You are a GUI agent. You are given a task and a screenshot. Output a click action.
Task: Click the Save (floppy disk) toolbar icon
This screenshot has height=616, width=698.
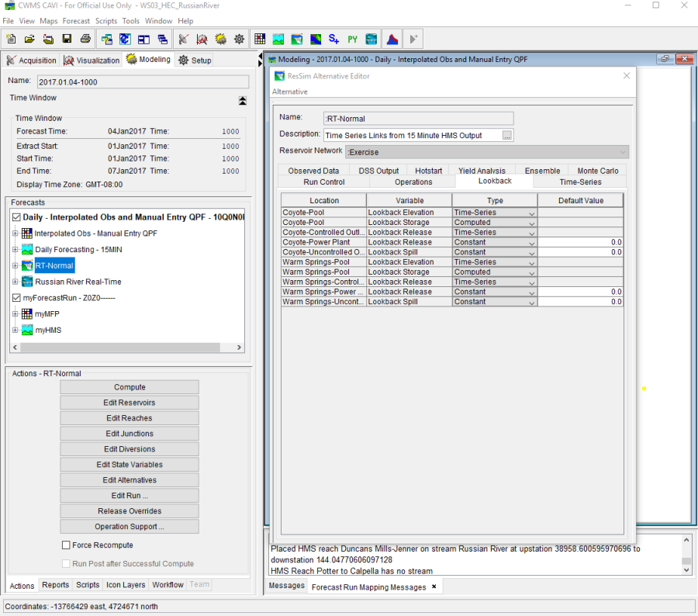click(67, 40)
